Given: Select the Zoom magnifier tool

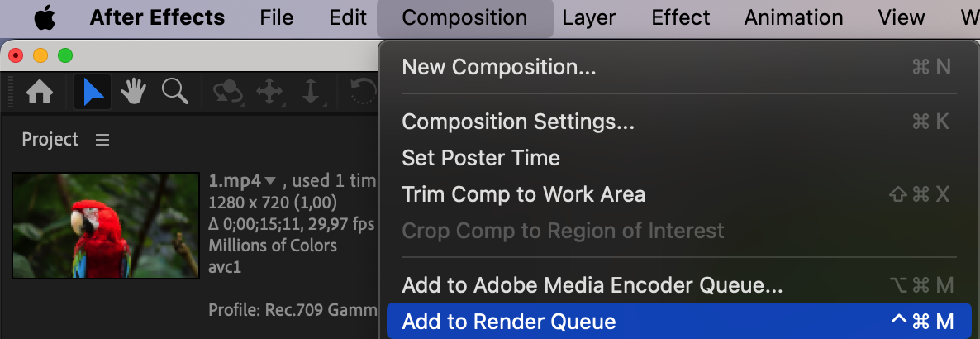Looking at the screenshot, I should pos(174,92).
